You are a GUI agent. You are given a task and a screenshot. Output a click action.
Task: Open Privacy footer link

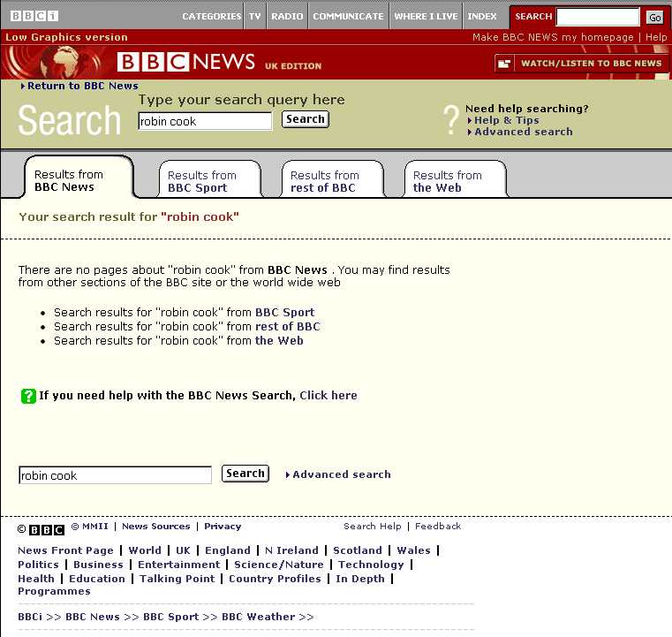[x=223, y=527]
